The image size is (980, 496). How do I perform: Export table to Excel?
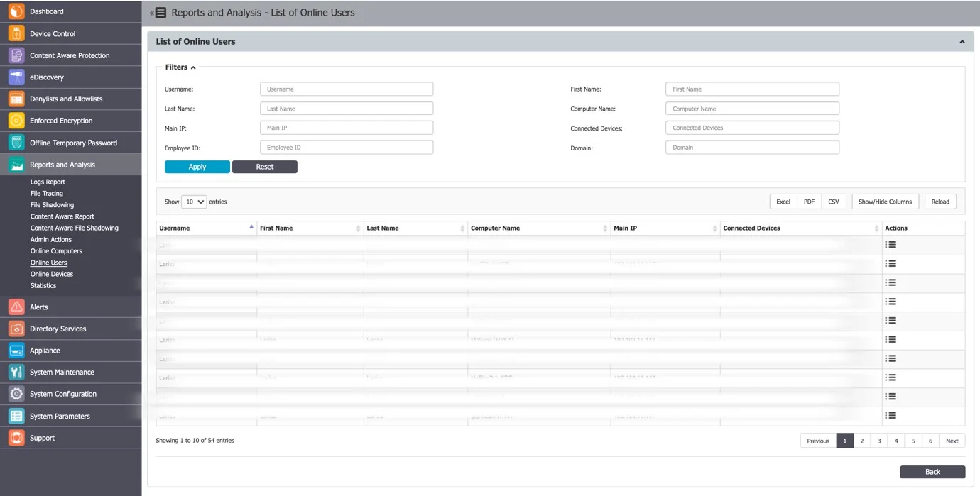(783, 202)
